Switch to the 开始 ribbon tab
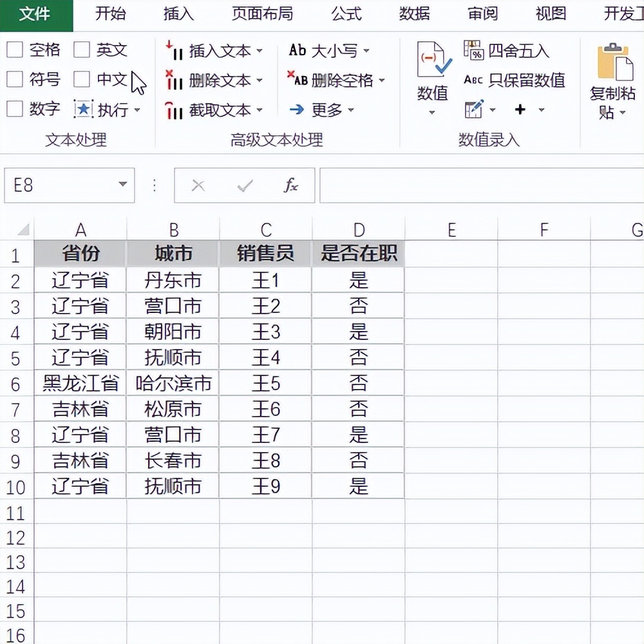 109,14
